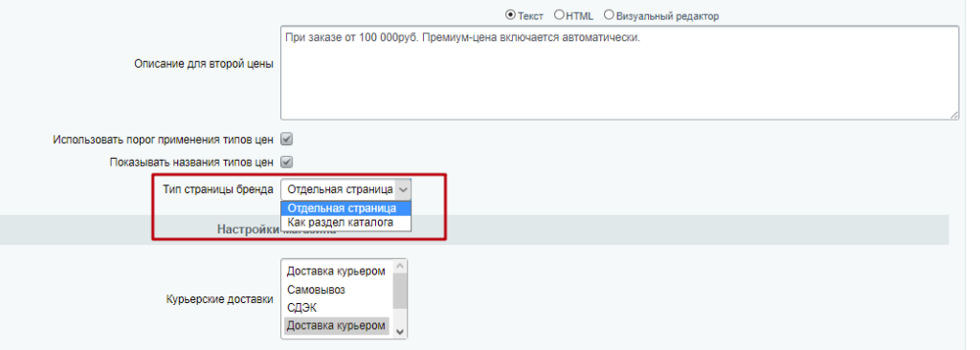Screen dimensions: 980x350
Task: Select the HTML radio button
Action: pyautogui.click(x=559, y=15)
